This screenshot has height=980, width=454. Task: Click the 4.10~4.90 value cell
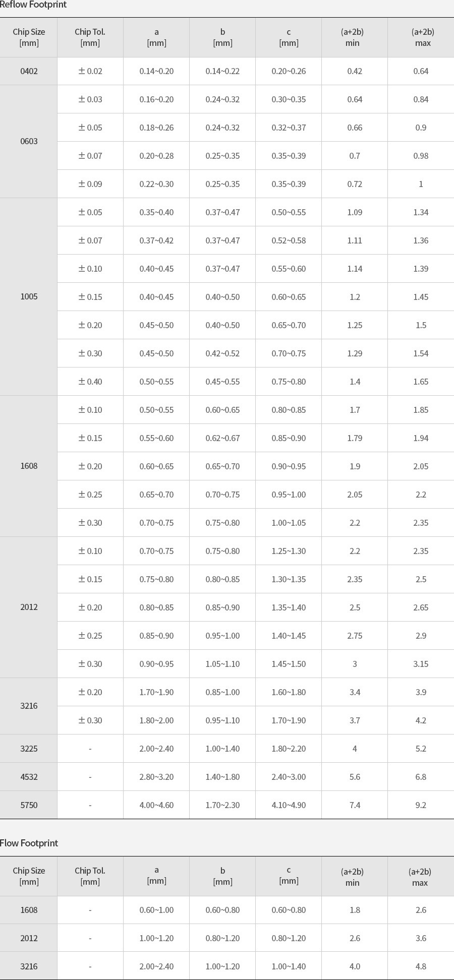289,805
